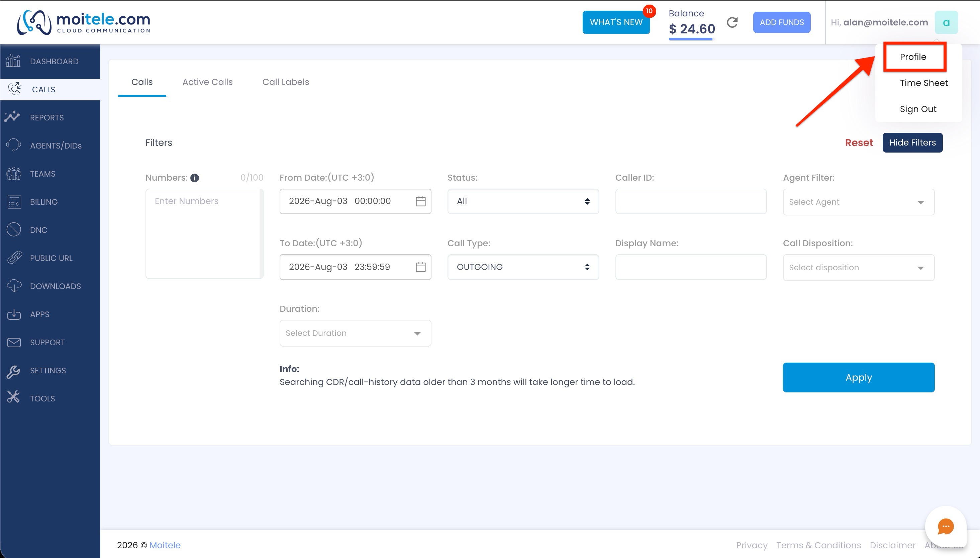Click the $ 24.60 balance amount

(691, 29)
